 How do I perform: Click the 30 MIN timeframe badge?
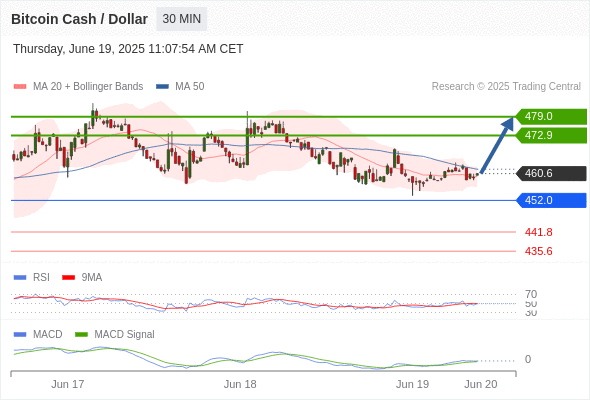pos(181,19)
